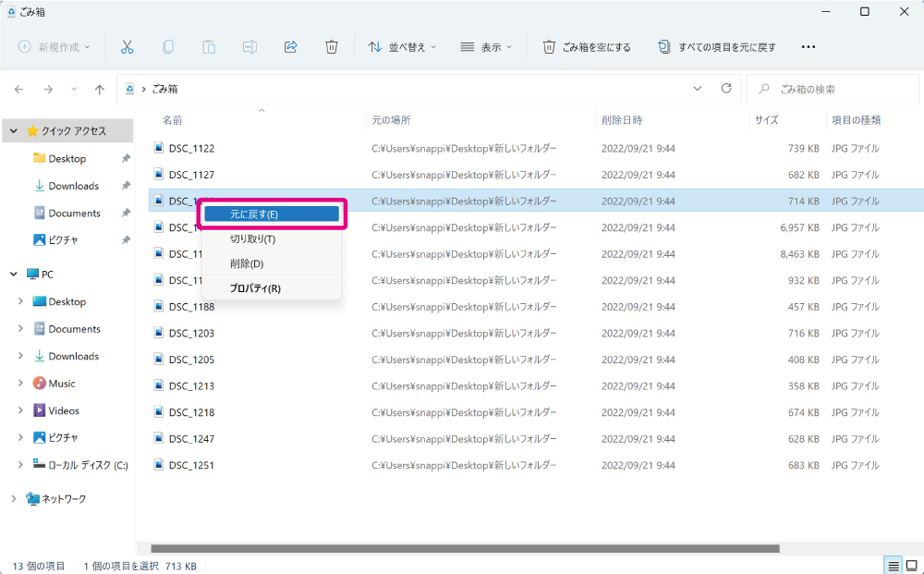This screenshot has width=924, height=574.
Task: Open the 表示 view dropdown
Action: coord(486,47)
